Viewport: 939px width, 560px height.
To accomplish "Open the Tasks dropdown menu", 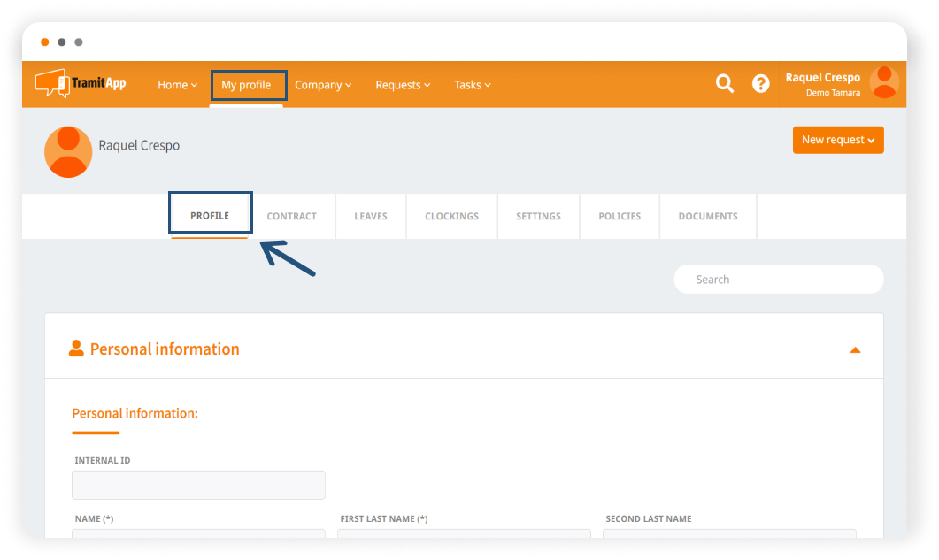I will pos(472,85).
